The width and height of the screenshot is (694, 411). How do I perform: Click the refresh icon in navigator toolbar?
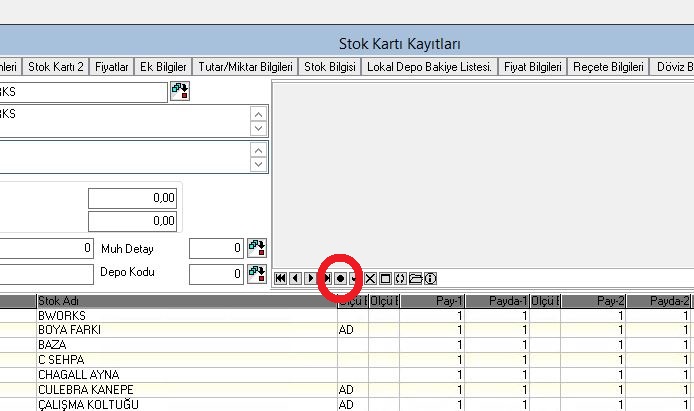click(x=400, y=278)
